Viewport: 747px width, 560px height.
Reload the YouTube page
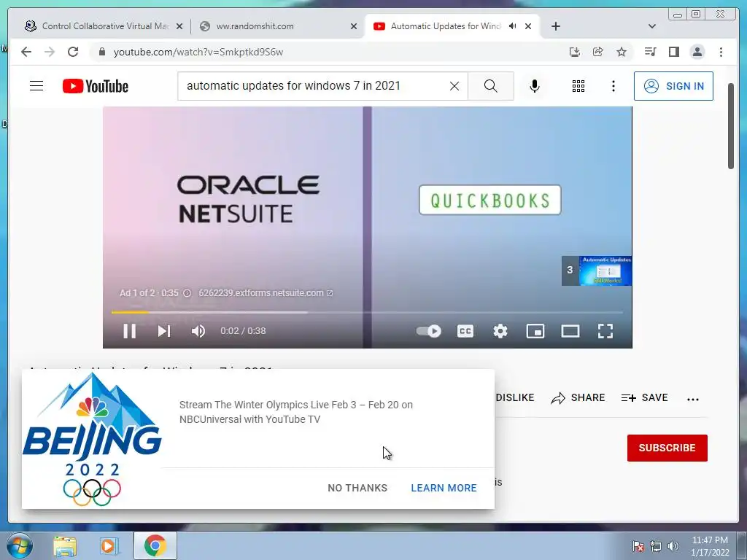point(73,52)
